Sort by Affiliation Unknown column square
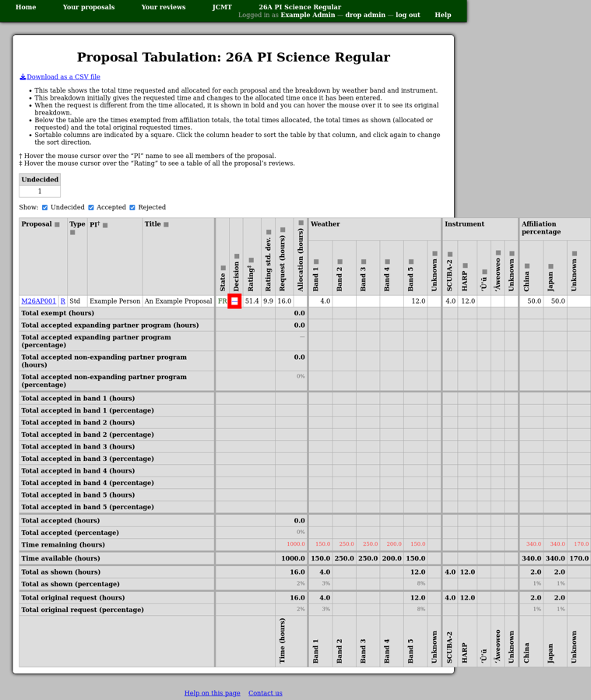591x700 pixels. coord(575,254)
